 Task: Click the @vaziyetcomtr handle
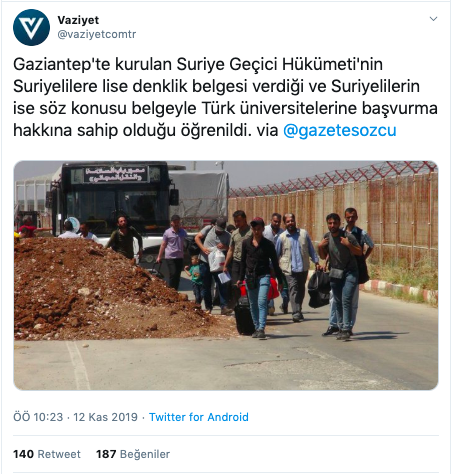97,34
